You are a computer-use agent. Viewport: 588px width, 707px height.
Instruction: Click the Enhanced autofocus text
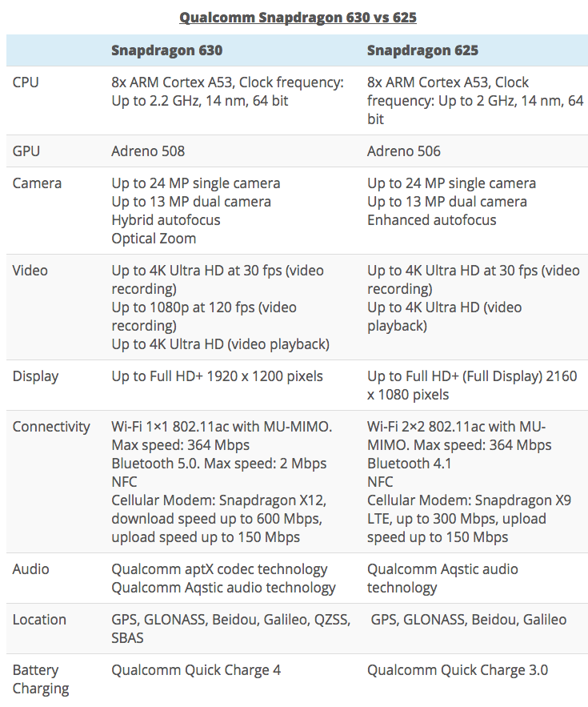pos(432,220)
